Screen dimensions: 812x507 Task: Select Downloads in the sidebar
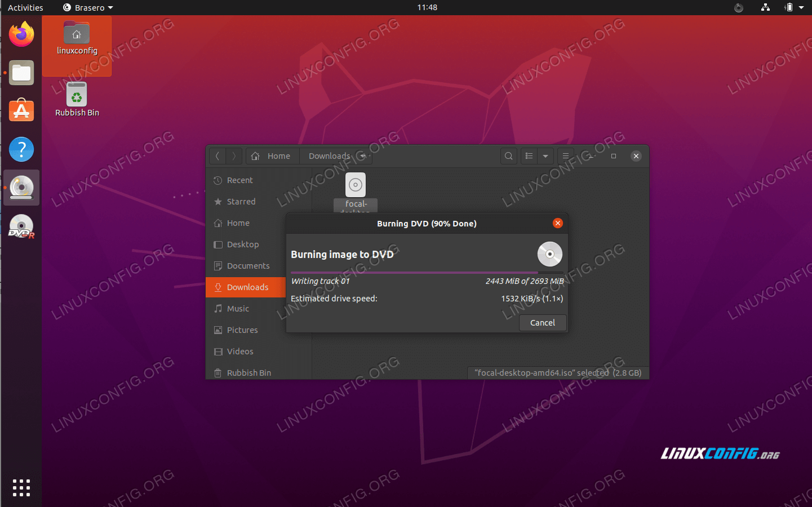pyautogui.click(x=246, y=287)
